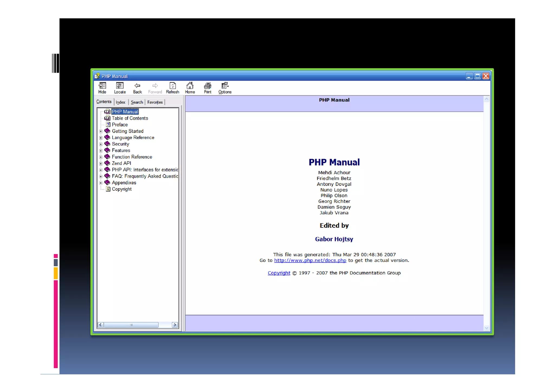Click the book icon beside PHP Manual
This screenshot has height=392, width=555.
coord(107,112)
